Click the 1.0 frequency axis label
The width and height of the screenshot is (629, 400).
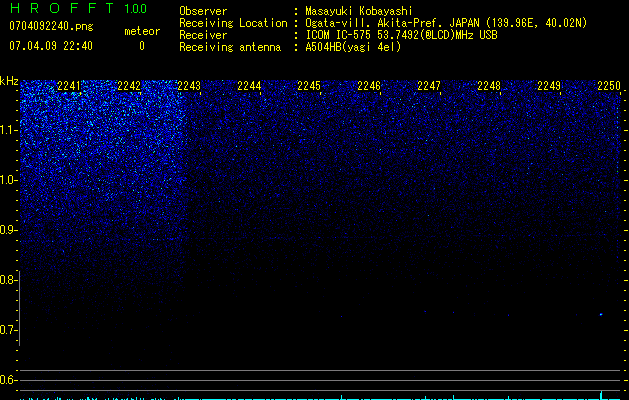coord(8,180)
